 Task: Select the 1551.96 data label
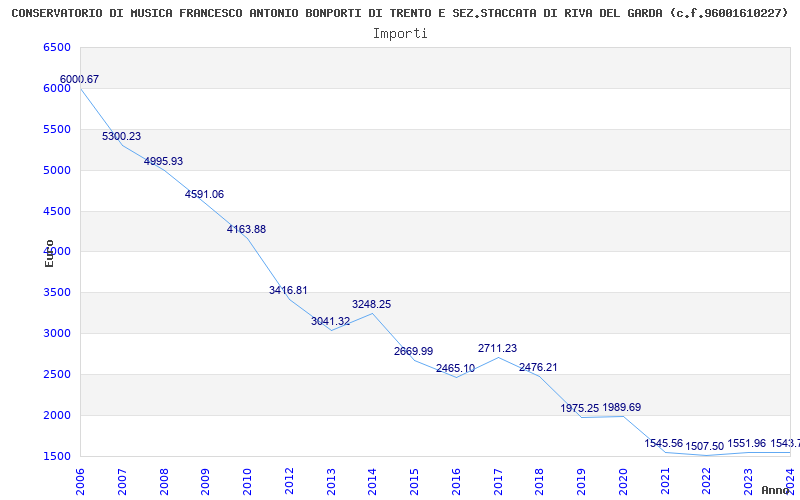[747, 444]
